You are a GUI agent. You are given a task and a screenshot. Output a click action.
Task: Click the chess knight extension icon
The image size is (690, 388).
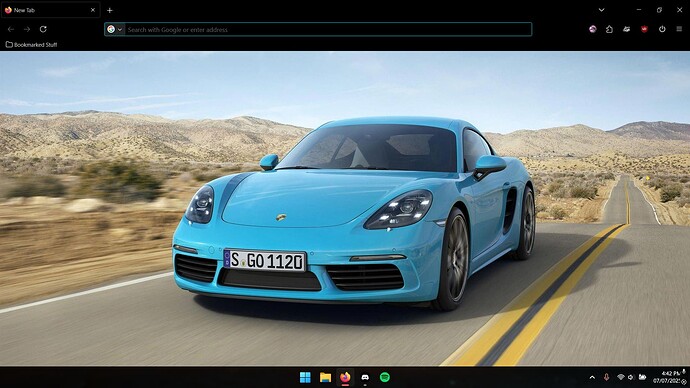pos(609,29)
